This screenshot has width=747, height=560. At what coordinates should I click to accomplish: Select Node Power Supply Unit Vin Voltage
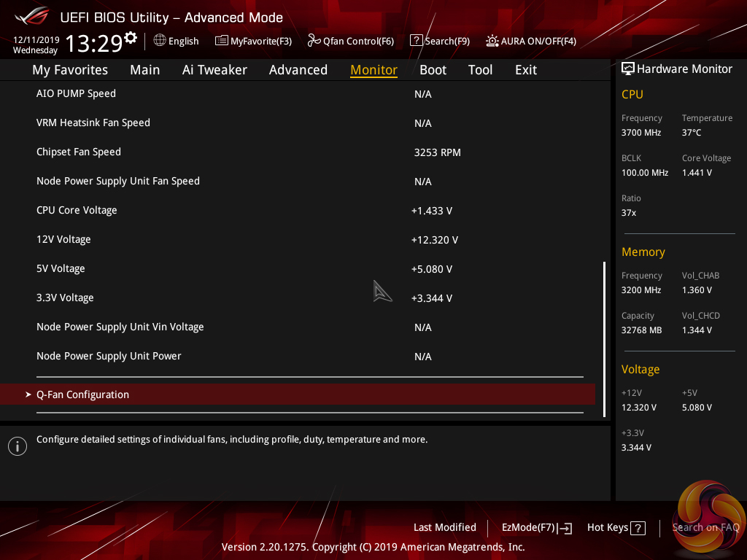coord(298,327)
